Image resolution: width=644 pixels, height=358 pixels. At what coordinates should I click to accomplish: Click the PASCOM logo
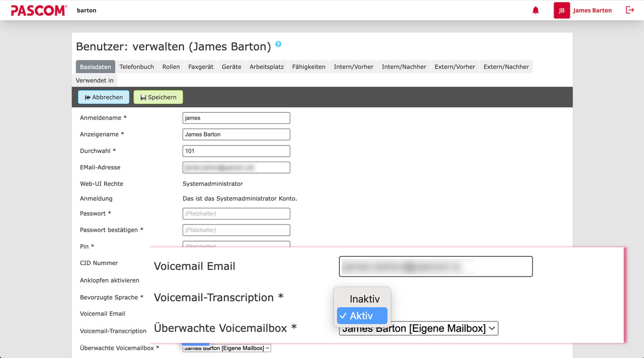39,11
